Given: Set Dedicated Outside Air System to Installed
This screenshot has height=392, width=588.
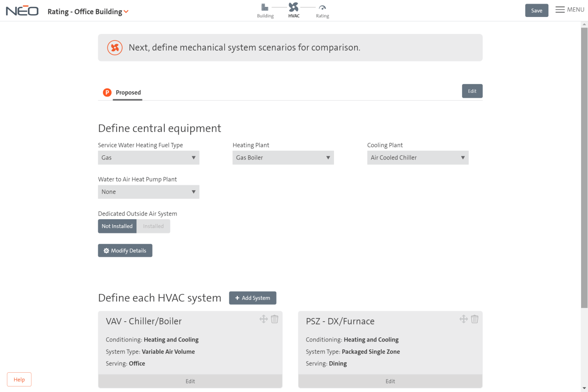Looking at the screenshot, I should tap(153, 226).
